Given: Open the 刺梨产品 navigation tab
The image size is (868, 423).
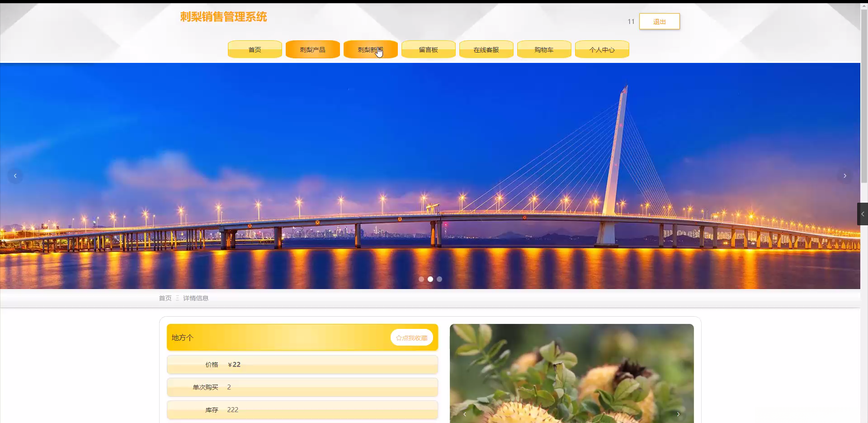Looking at the screenshot, I should click(x=313, y=49).
